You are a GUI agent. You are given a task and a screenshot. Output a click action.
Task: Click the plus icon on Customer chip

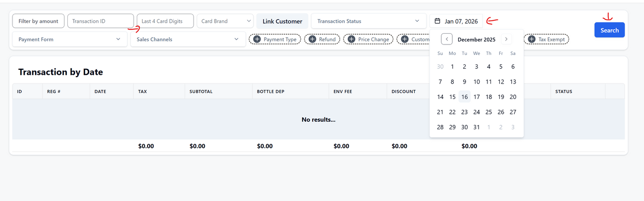coord(405,39)
